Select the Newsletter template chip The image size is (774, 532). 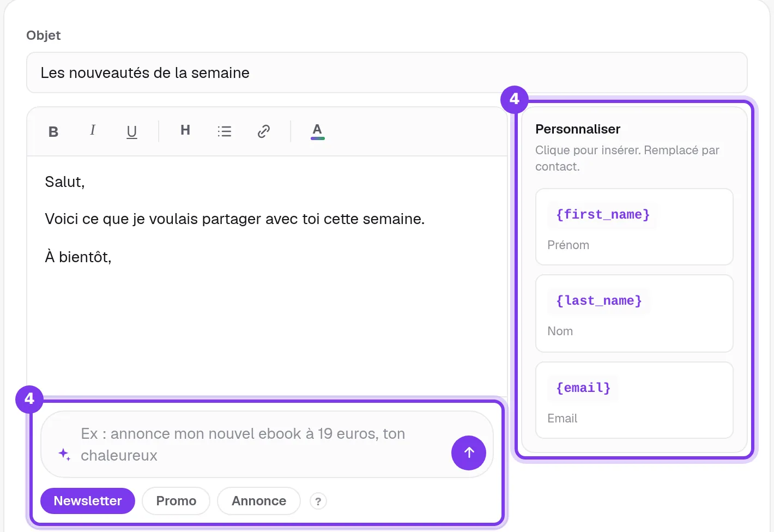coord(88,501)
